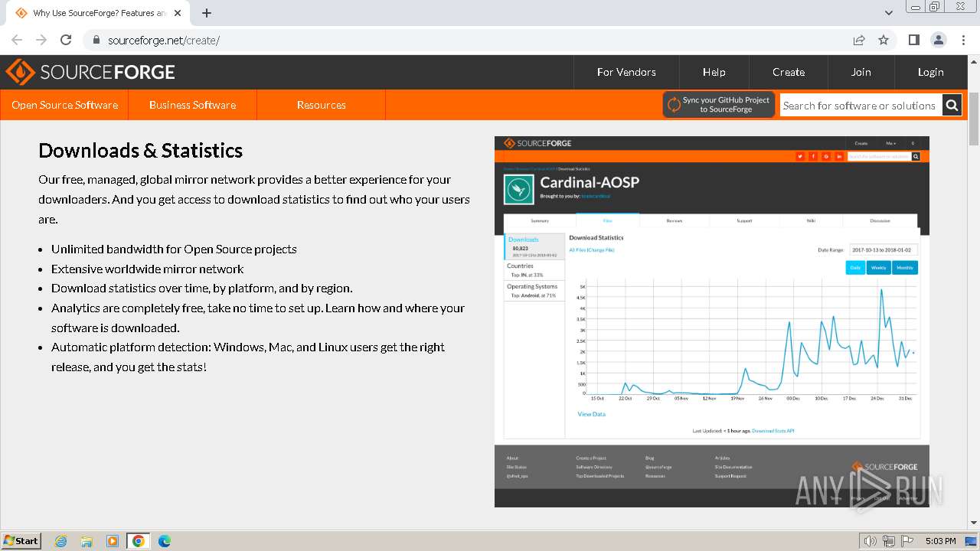Click the Extensive worldwide mirror network bullet
Image resolution: width=980 pixels, height=551 pixels.
coord(147,269)
